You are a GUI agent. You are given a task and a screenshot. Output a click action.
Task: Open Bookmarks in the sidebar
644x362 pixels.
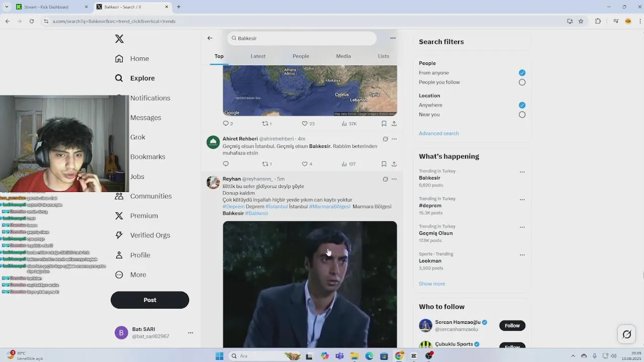pyautogui.click(x=147, y=157)
